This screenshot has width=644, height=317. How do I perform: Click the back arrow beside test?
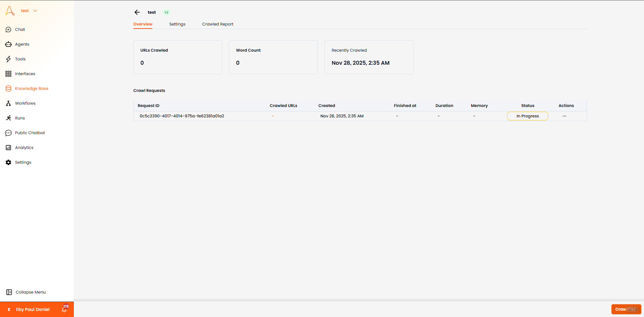tap(137, 12)
